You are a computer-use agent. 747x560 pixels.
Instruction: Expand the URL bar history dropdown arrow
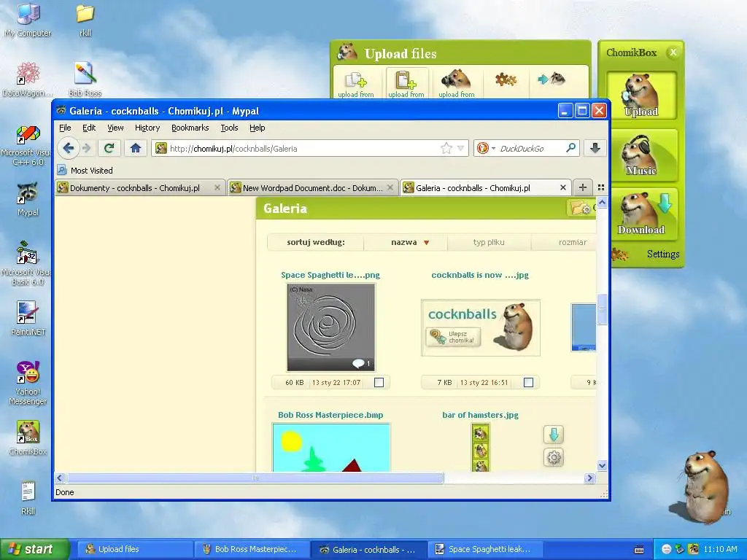coord(461,148)
